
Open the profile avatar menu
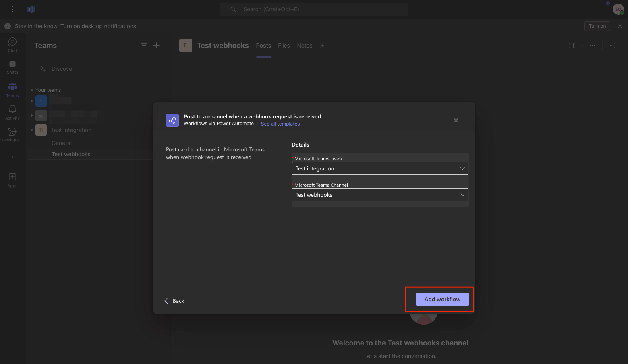[x=618, y=9]
